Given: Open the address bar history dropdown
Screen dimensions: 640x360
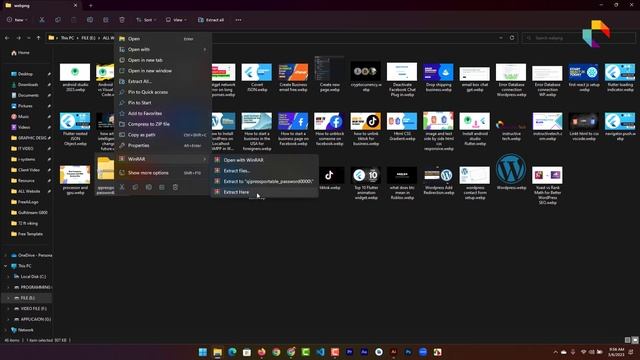Looking at the screenshot, I should 501,38.
